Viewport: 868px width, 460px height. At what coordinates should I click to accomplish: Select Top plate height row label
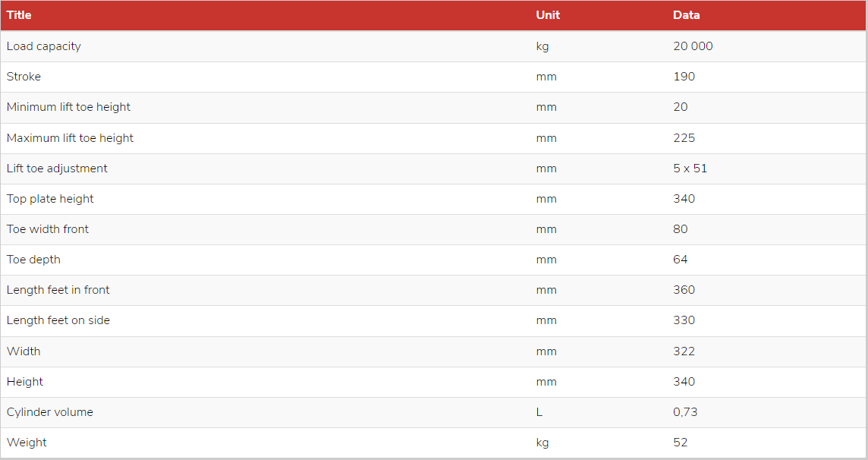click(50, 199)
